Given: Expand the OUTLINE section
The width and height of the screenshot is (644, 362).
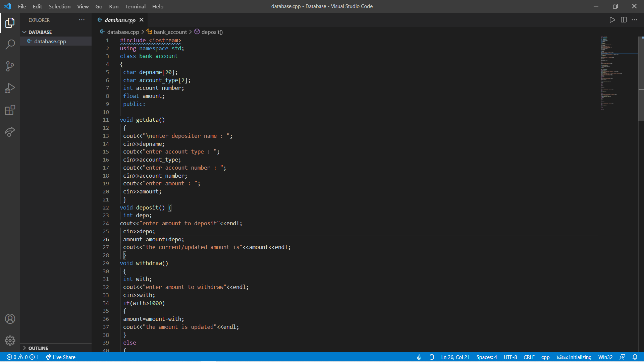Looking at the screenshot, I should tap(24, 348).
